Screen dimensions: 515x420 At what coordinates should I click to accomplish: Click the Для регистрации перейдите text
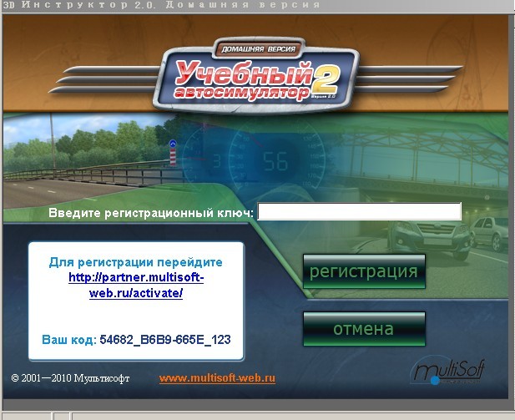tap(136, 262)
